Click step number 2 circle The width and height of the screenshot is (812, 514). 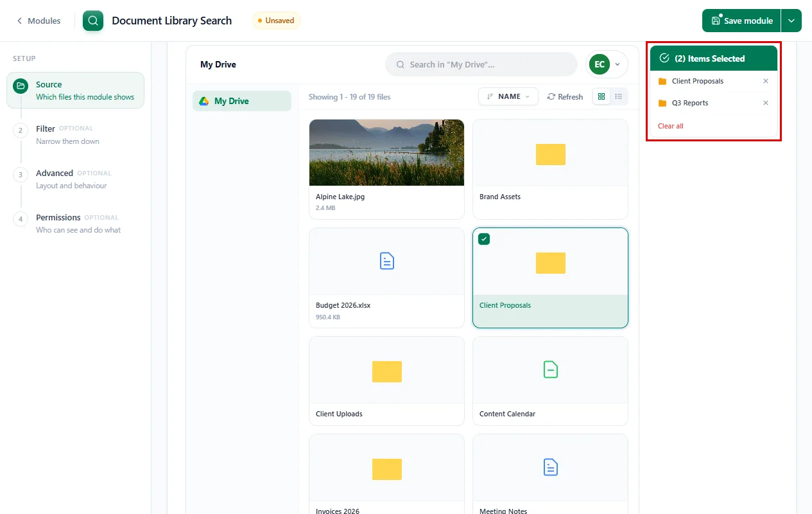tap(21, 130)
